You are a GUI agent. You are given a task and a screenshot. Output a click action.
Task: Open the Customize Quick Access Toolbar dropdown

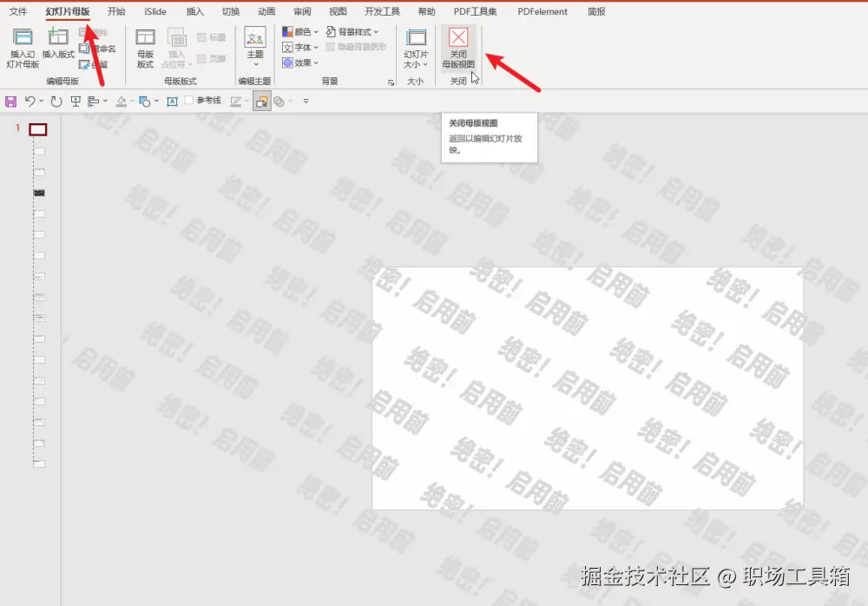(306, 101)
